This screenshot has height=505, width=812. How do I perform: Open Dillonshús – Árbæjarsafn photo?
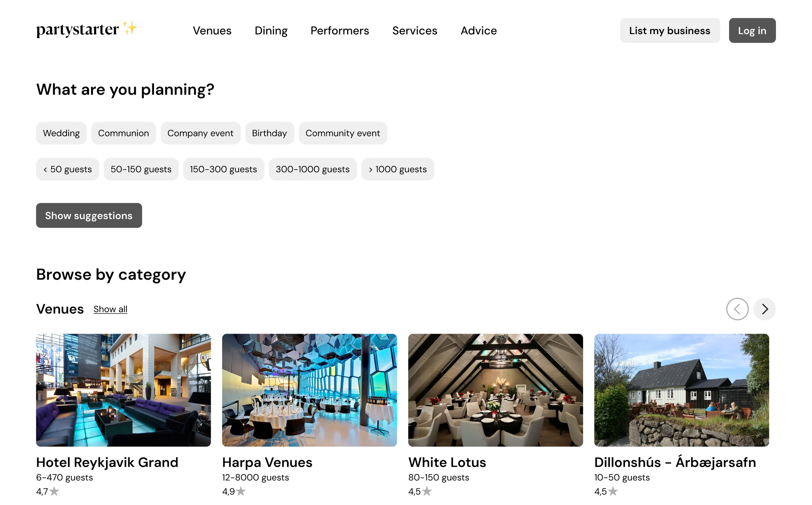point(681,390)
